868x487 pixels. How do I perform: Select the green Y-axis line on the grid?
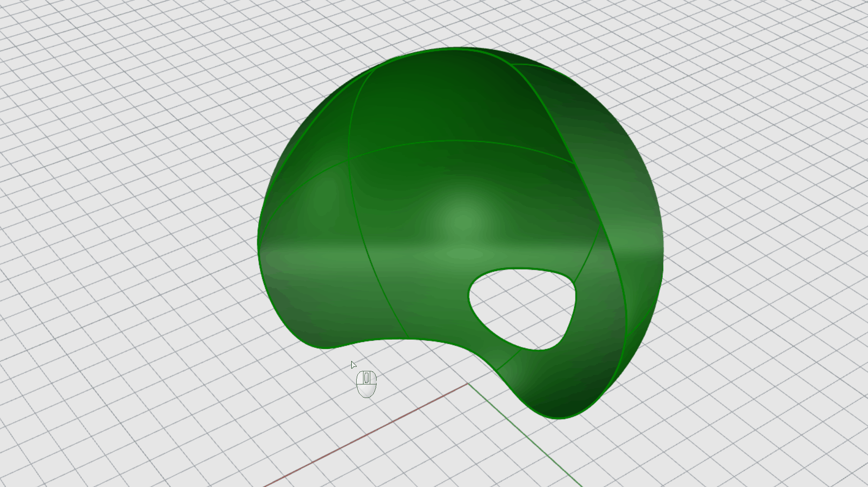(524, 435)
